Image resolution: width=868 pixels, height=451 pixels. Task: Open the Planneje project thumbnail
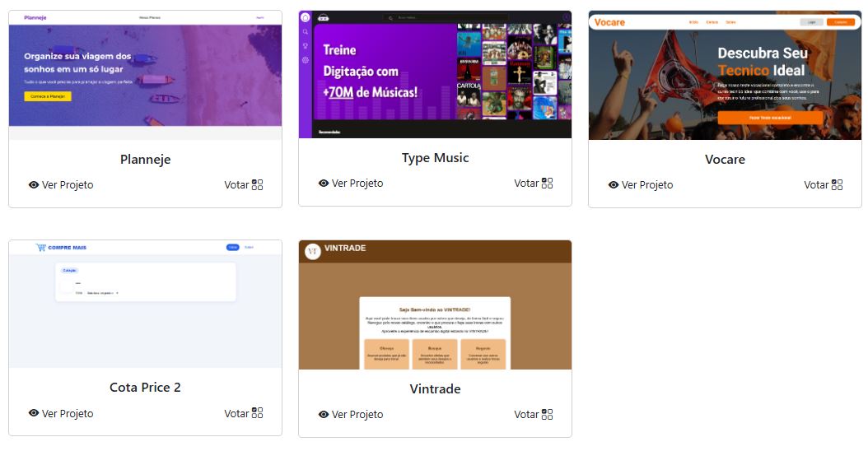point(145,75)
